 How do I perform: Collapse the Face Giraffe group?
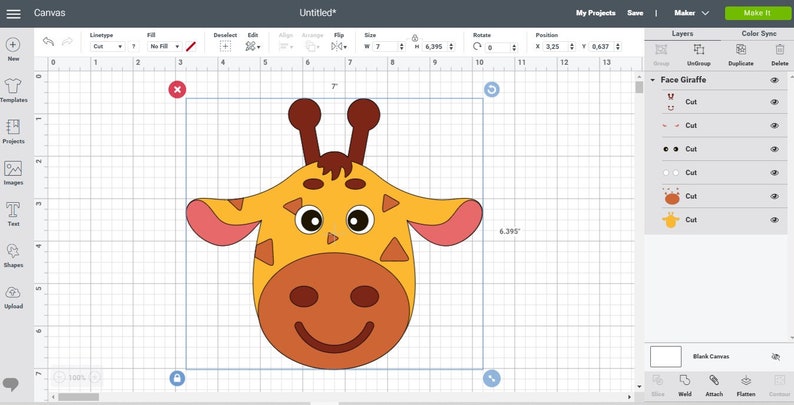(653, 80)
